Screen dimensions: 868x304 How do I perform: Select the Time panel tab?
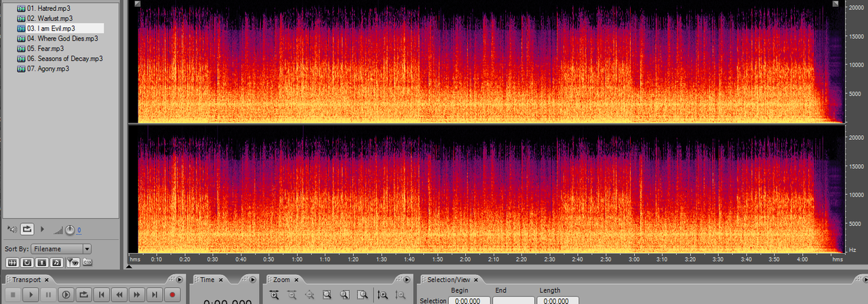[x=208, y=280]
